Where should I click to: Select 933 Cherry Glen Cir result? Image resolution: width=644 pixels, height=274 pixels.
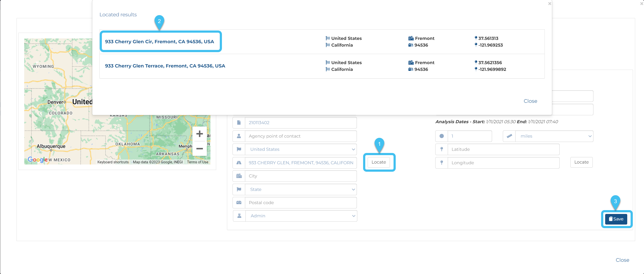click(x=159, y=42)
